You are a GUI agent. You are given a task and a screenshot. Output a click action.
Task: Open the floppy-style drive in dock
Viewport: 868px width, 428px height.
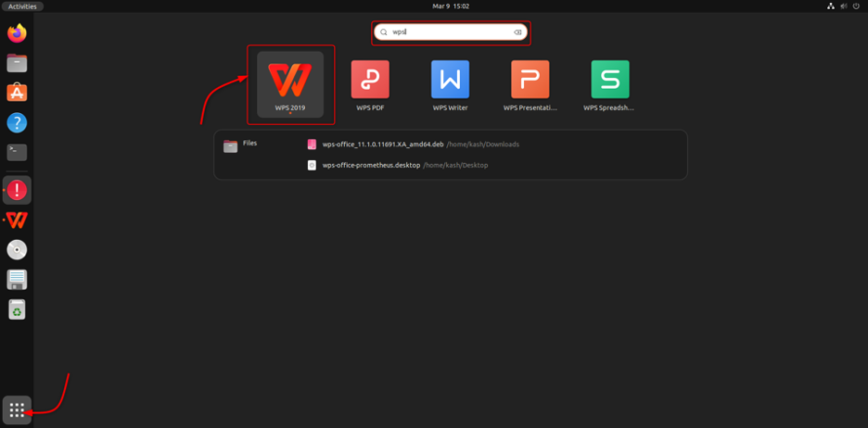(x=18, y=280)
